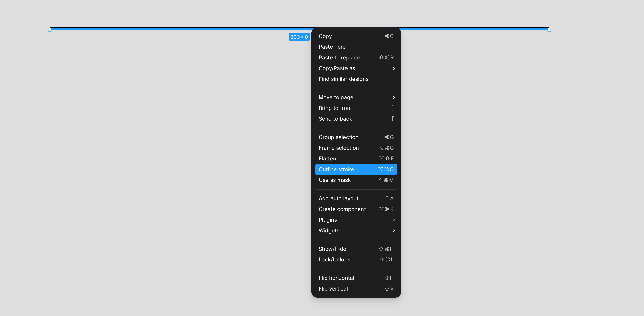
Task: Open Find similar designs
Action: click(x=356, y=79)
